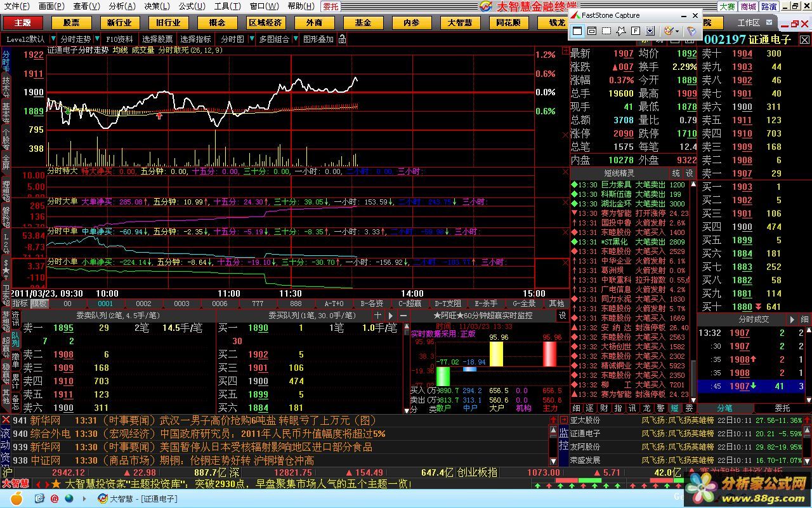The width and height of the screenshot is (812, 508).
Task: Click orange apple start icon on taskbar
Action: [16, 498]
